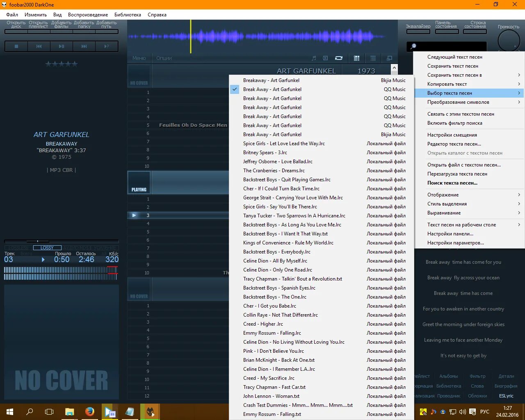Click the thin progress slider above LOSSY
This screenshot has height=420, width=525.
(62, 241)
